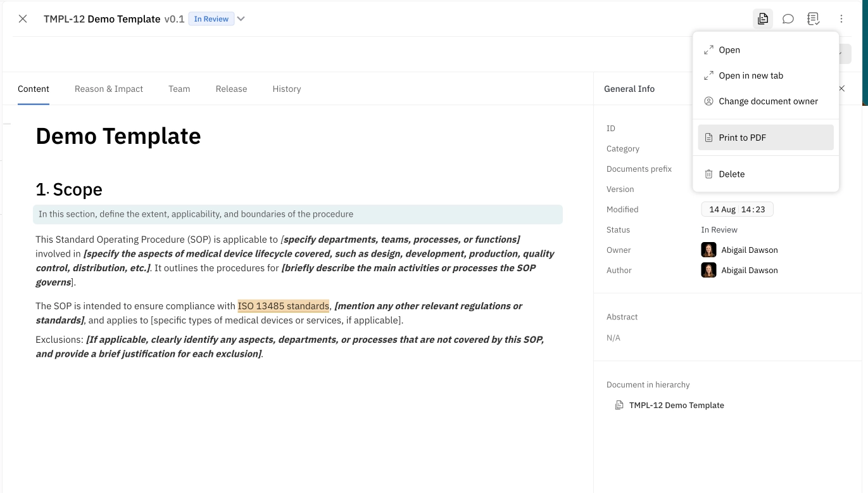The width and height of the screenshot is (868, 493).
Task: Switch to the Reason & Impact tab
Action: [109, 89]
